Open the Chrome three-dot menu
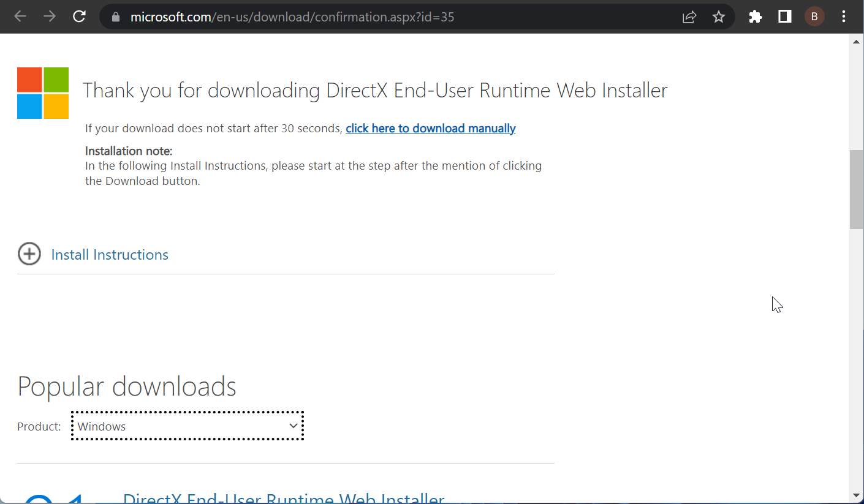Viewport: 864px width, 504px height. click(844, 17)
